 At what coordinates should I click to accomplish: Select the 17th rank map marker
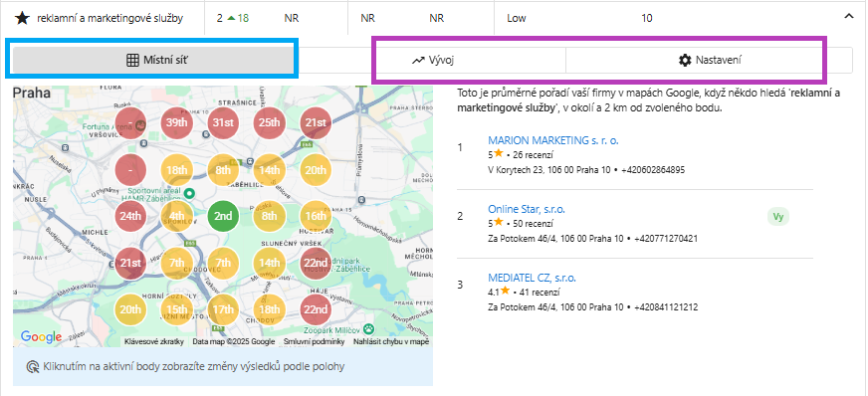[x=223, y=309]
